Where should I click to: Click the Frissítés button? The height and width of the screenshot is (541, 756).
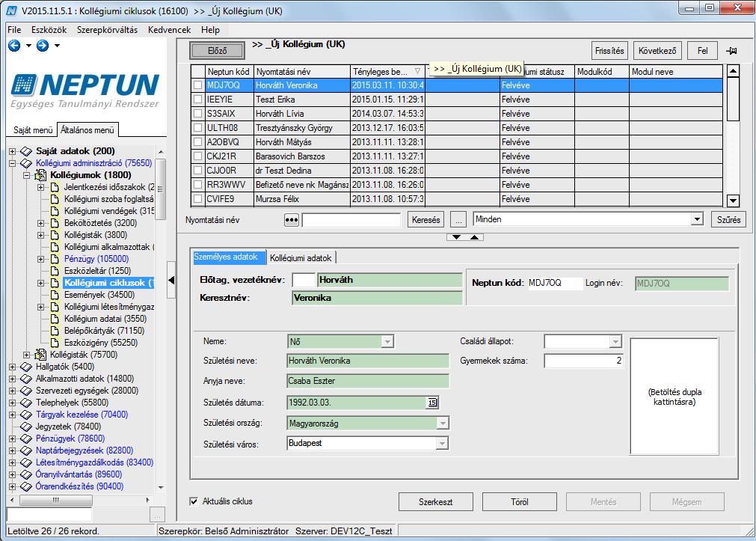pyautogui.click(x=609, y=51)
